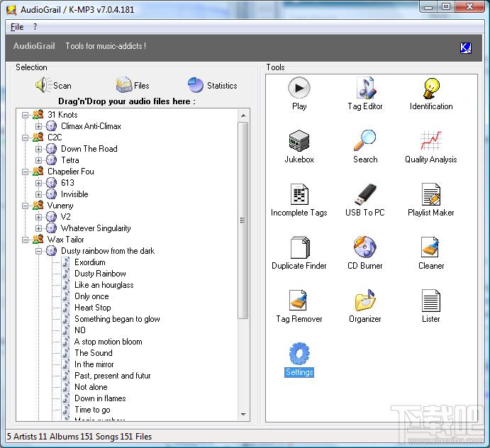Open the Play tool

(x=299, y=94)
